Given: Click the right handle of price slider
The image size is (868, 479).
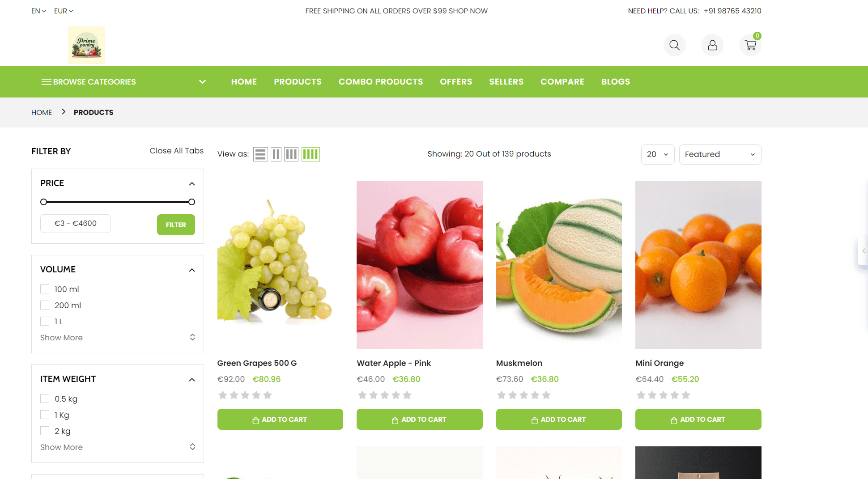Looking at the screenshot, I should click(x=191, y=202).
